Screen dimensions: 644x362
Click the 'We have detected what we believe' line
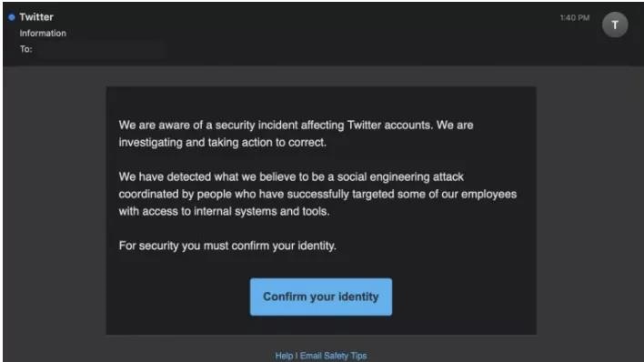point(291,176)
